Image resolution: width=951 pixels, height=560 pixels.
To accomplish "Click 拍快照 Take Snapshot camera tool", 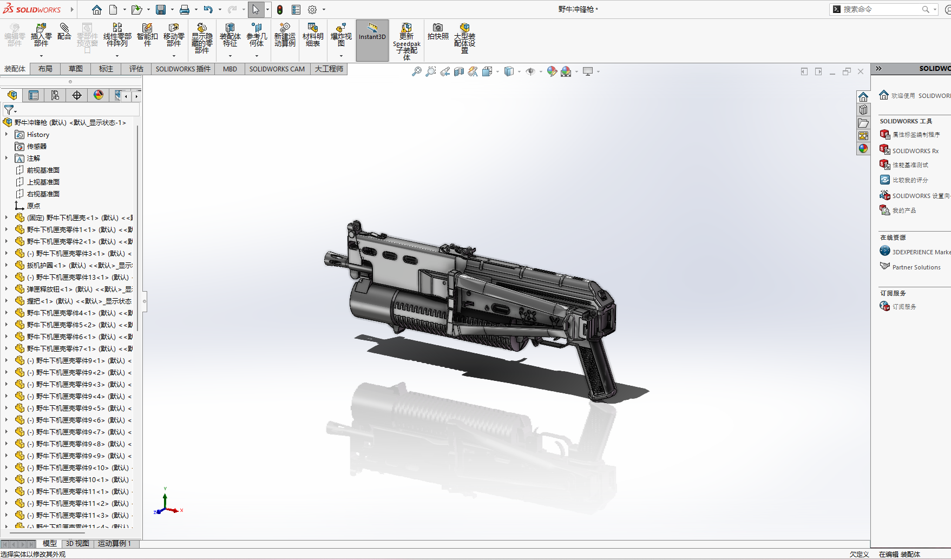I will tap(438, 31).
